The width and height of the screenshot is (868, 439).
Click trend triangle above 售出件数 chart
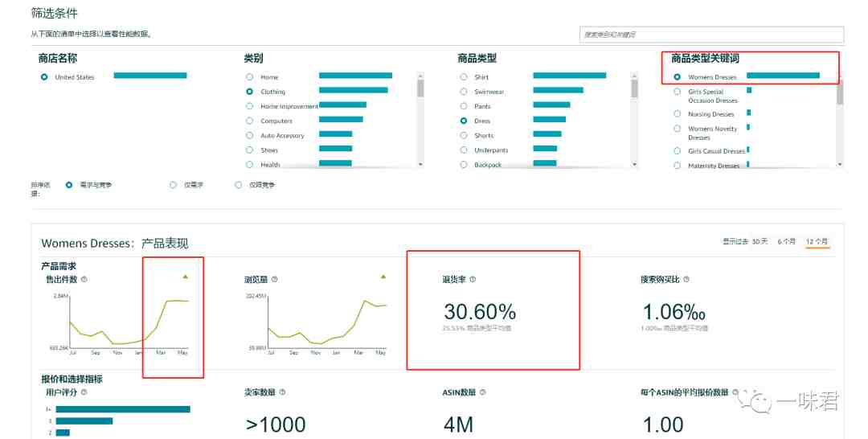186,277
